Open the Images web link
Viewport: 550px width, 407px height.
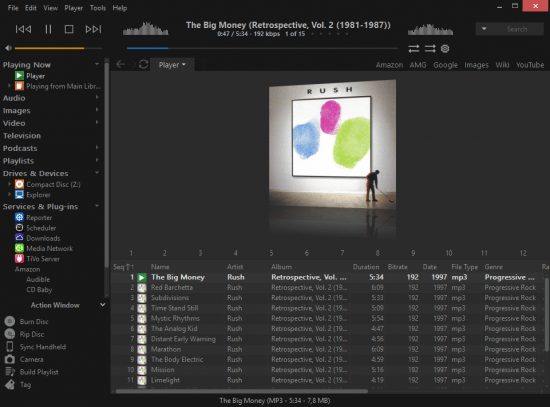point(476,65)
